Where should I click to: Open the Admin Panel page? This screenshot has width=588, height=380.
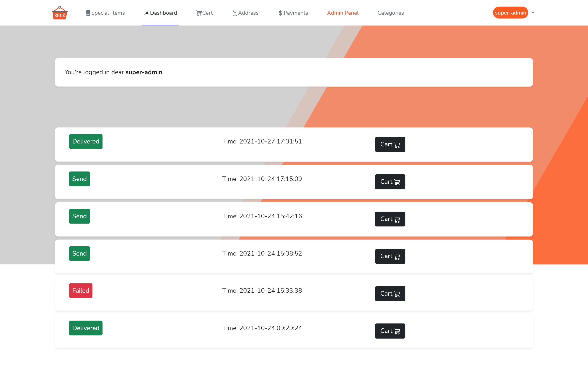pos(342,13)
